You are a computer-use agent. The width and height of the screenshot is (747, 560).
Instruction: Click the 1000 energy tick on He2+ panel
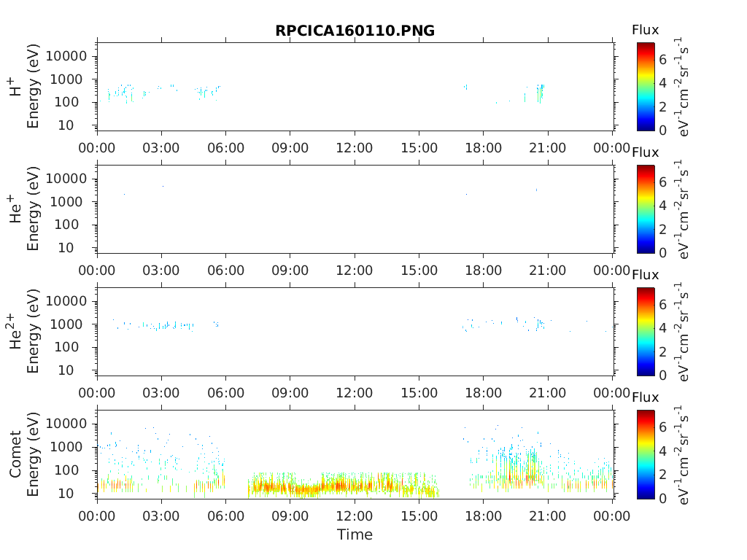[66, 324]
